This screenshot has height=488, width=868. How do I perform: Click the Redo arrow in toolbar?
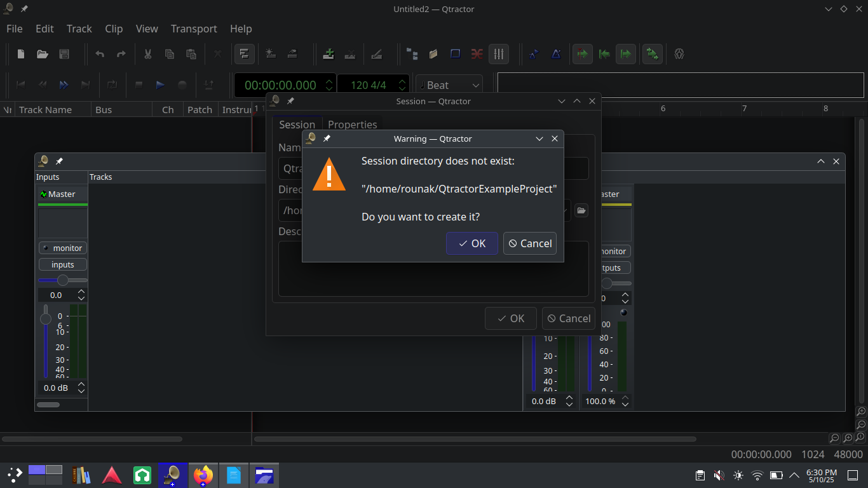(121, 54)
